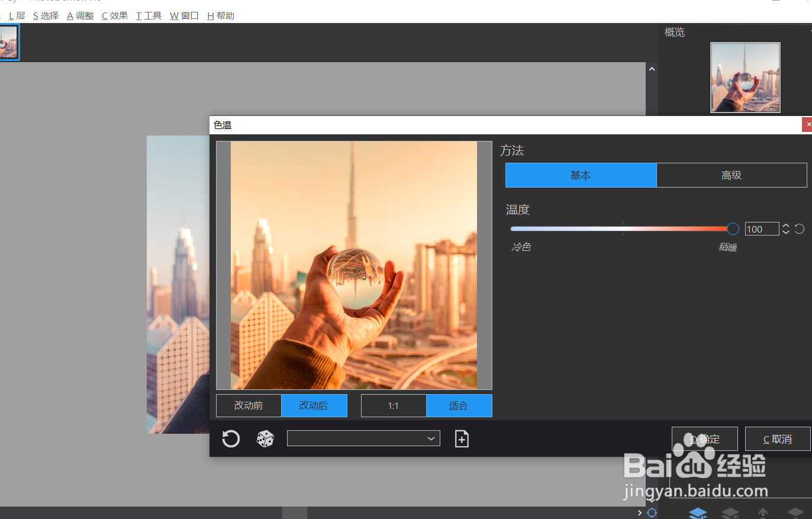Viewport: 812px width, 519px height.
Task: Click the 温度 label
Action: 518,209
